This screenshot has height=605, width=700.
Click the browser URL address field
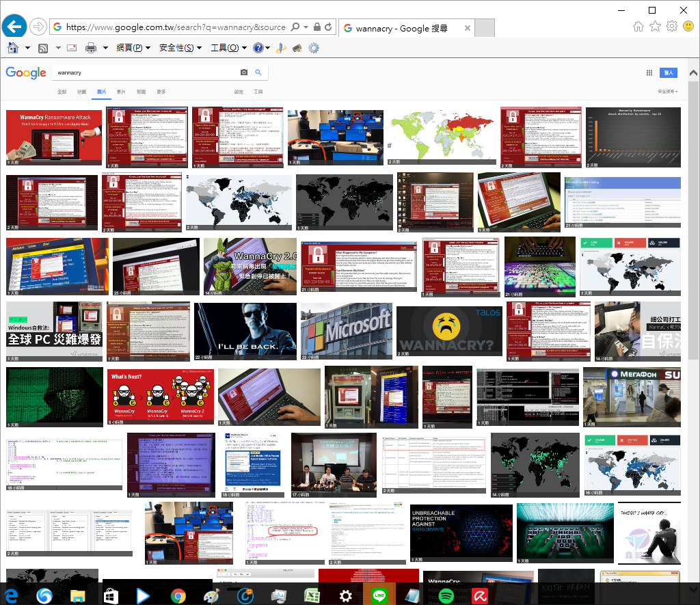(176, 27)
